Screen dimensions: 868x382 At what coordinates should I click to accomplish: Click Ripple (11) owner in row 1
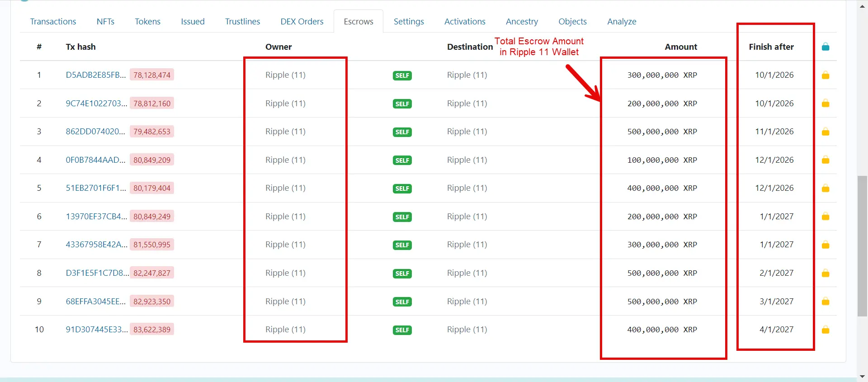[285, 75]
